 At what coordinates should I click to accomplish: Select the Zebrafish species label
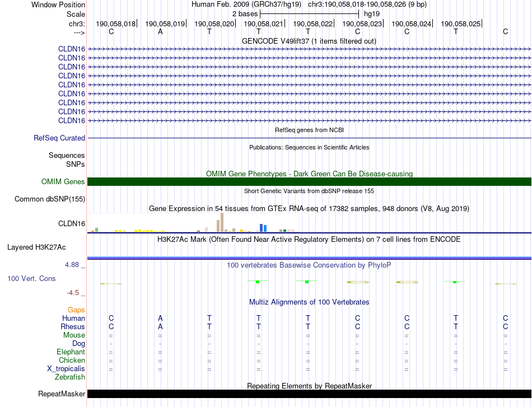tap(70, 377)
